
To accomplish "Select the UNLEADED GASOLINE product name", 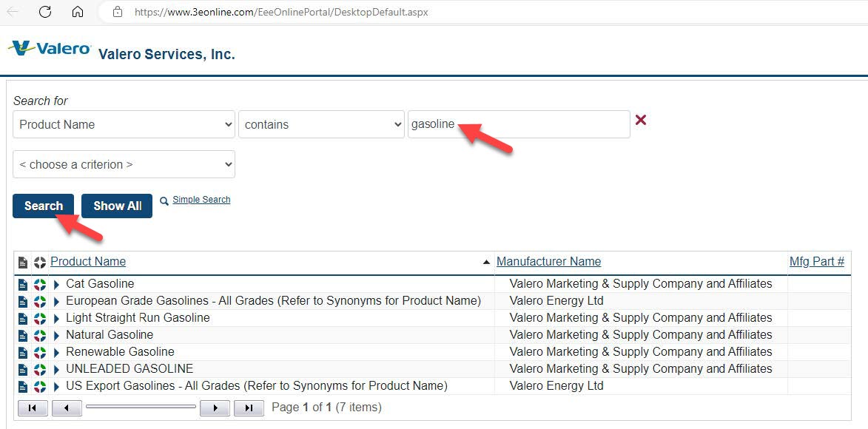I will tap(129, 368).
